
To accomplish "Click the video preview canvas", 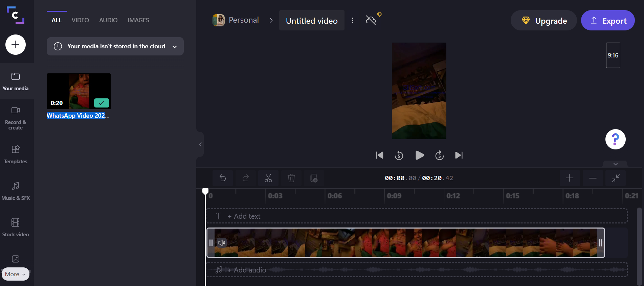I will coord(419,91).
